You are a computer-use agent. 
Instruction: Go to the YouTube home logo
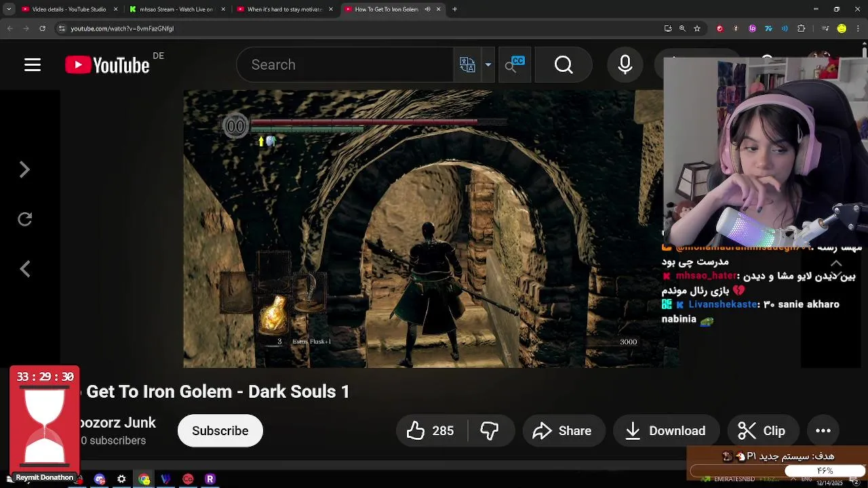[107, 65]
